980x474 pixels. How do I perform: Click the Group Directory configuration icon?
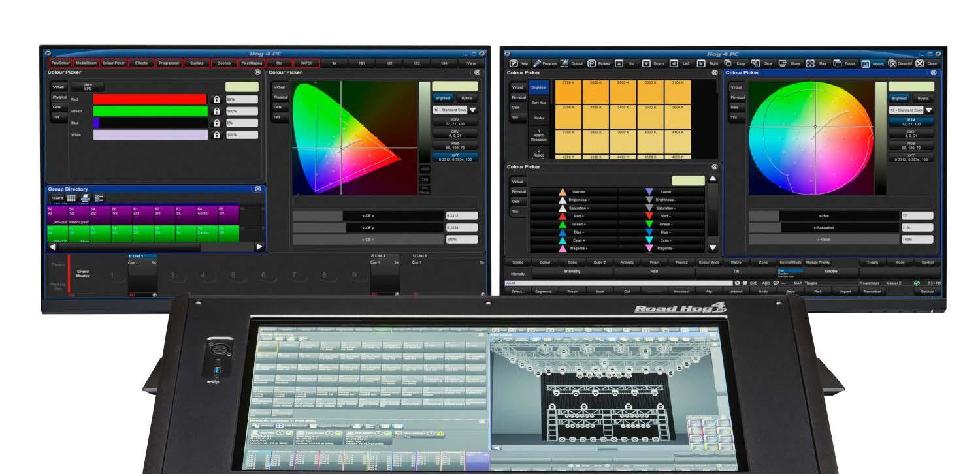[99, 198]
